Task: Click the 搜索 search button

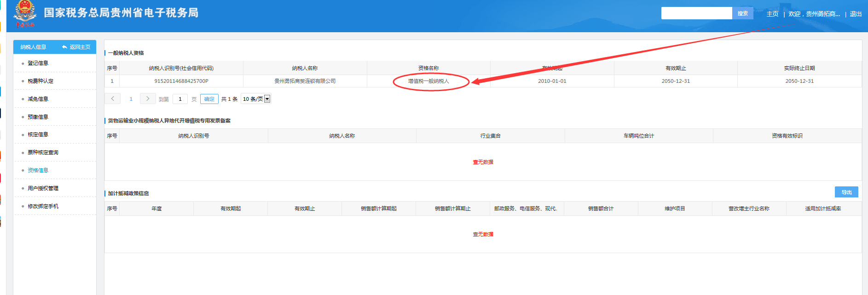Action: pos(742,13)
